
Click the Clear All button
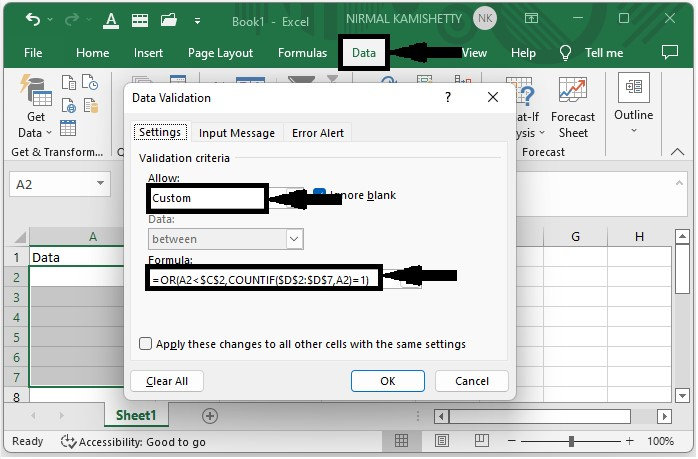[x=167, y=381]
